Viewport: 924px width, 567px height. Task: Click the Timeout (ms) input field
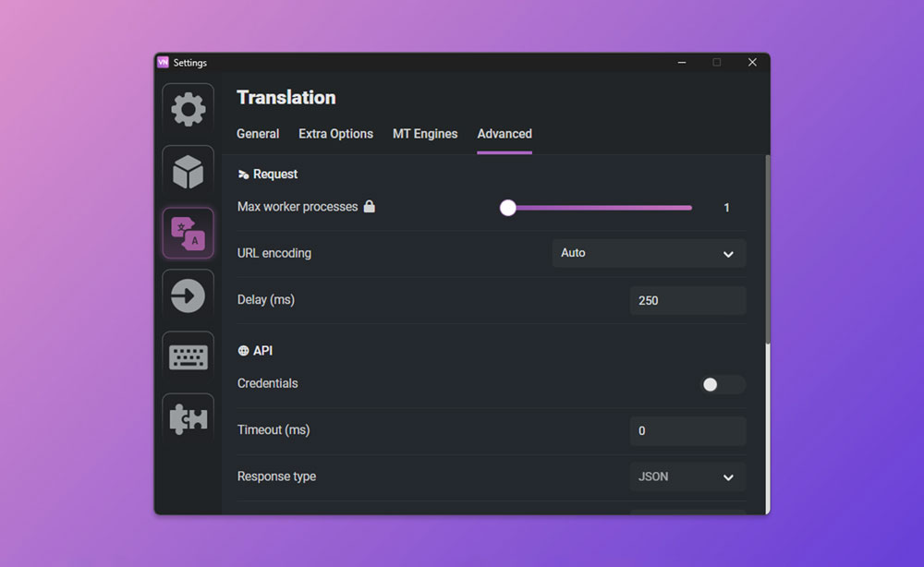687,430
